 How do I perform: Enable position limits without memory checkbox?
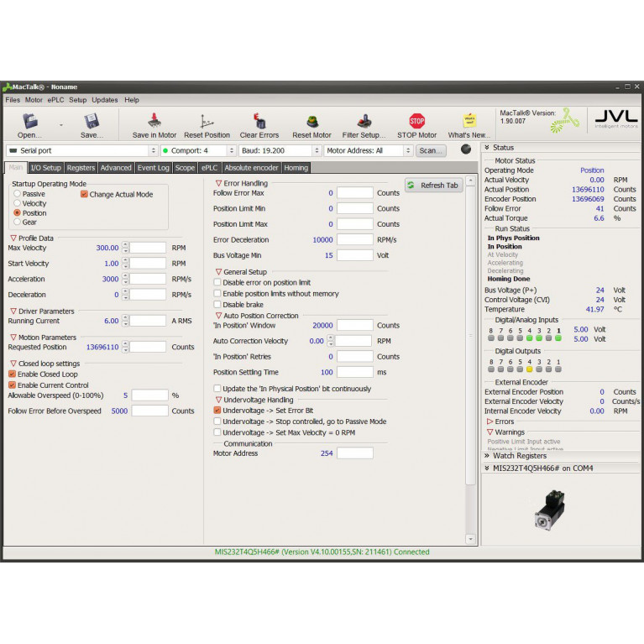click(x=217, y=293)
